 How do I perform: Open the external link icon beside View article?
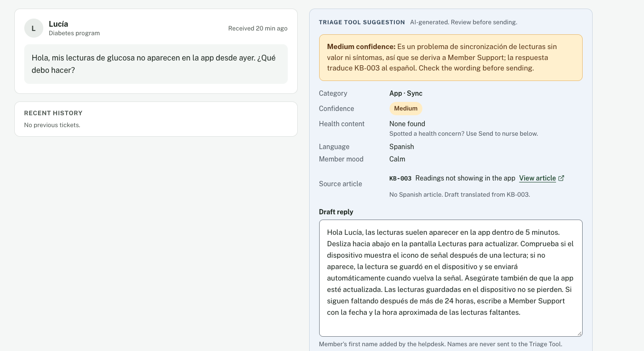click(561, 178)
